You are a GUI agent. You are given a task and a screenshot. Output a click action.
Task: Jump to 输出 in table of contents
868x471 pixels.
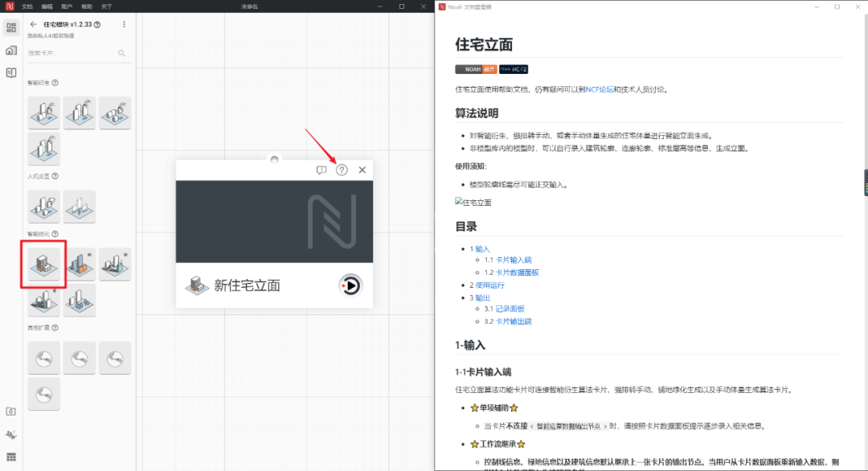[482, 297]
